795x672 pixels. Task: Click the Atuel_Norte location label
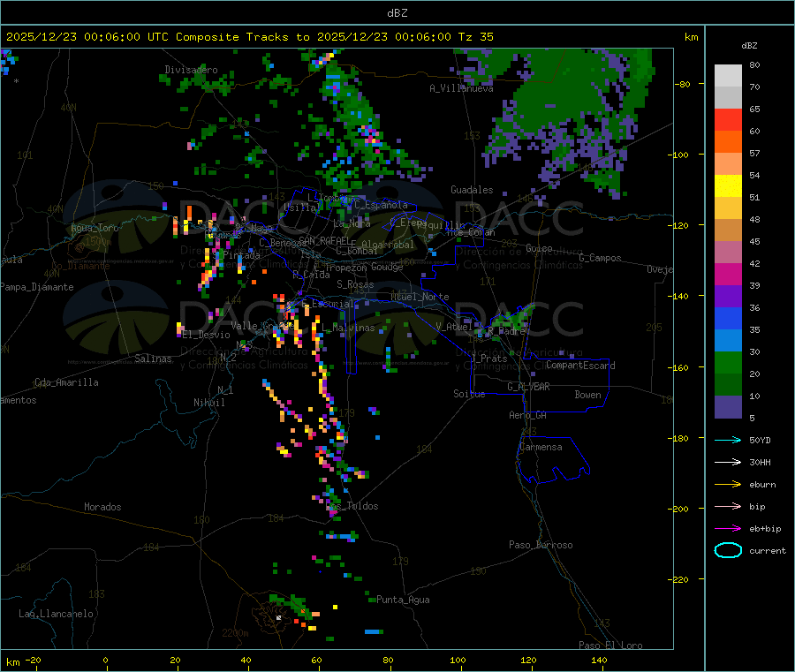420,297
